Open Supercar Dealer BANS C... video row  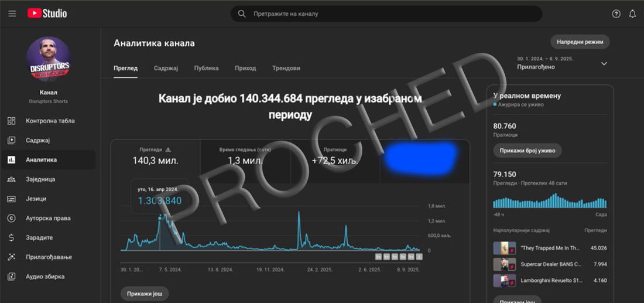coord(550,264)
